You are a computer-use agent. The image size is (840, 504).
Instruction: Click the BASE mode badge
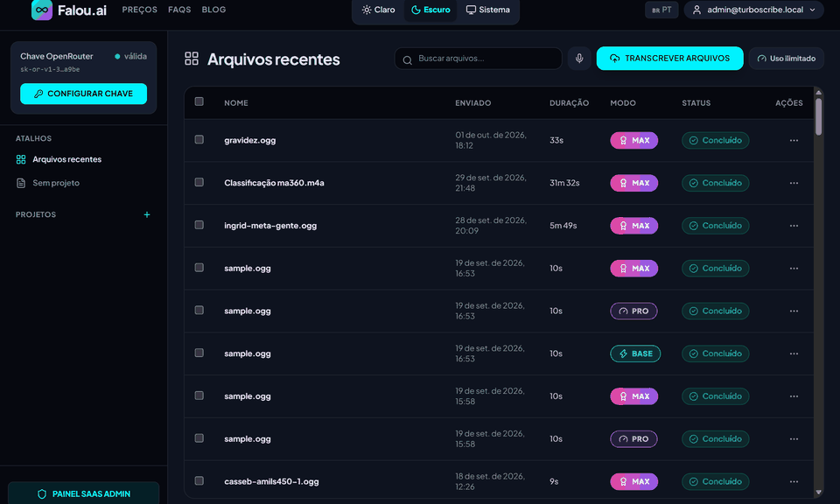point(635,353)
